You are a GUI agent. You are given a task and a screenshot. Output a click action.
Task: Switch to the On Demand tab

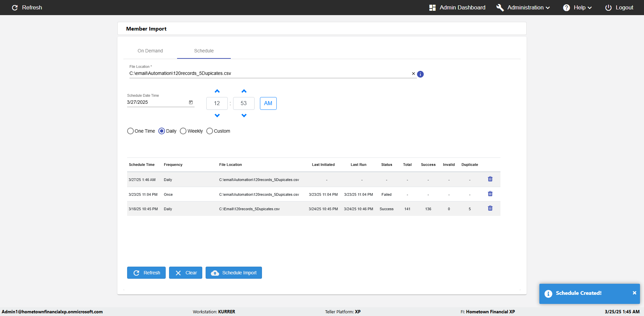click(x=150, y=51)
